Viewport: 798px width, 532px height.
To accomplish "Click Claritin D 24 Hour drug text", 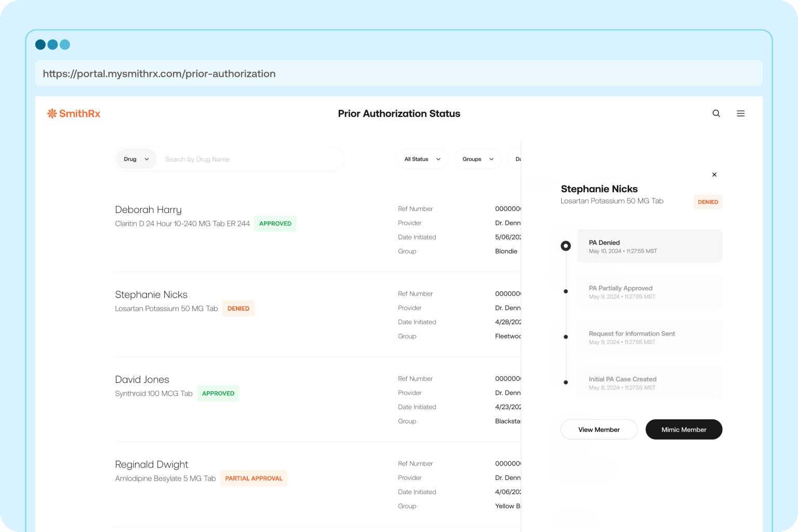I will (x=182, y=223).
